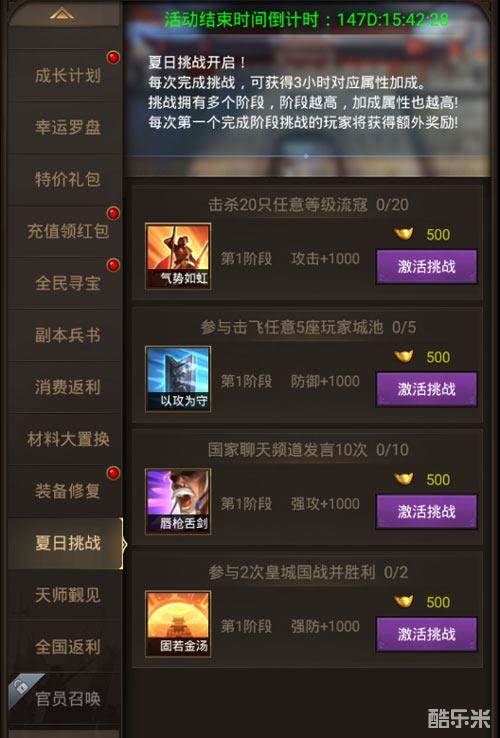
Task: Switch to the 特价礼包 tab
Action: (67, 179)
